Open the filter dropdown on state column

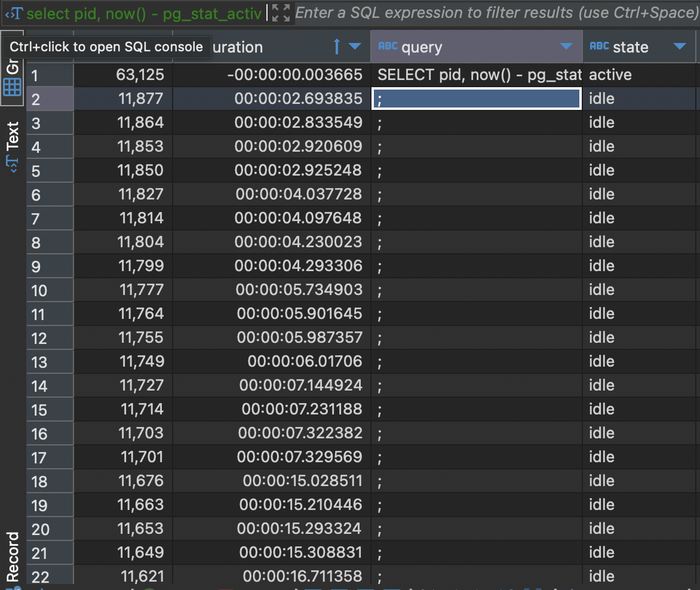(x=680, y=47)
